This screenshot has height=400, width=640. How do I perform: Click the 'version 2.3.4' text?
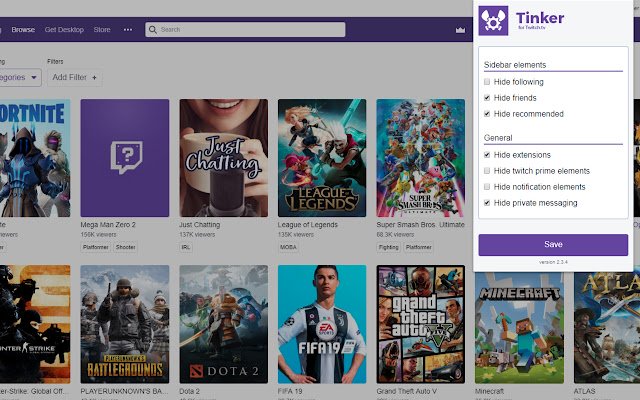coord(553,262)
